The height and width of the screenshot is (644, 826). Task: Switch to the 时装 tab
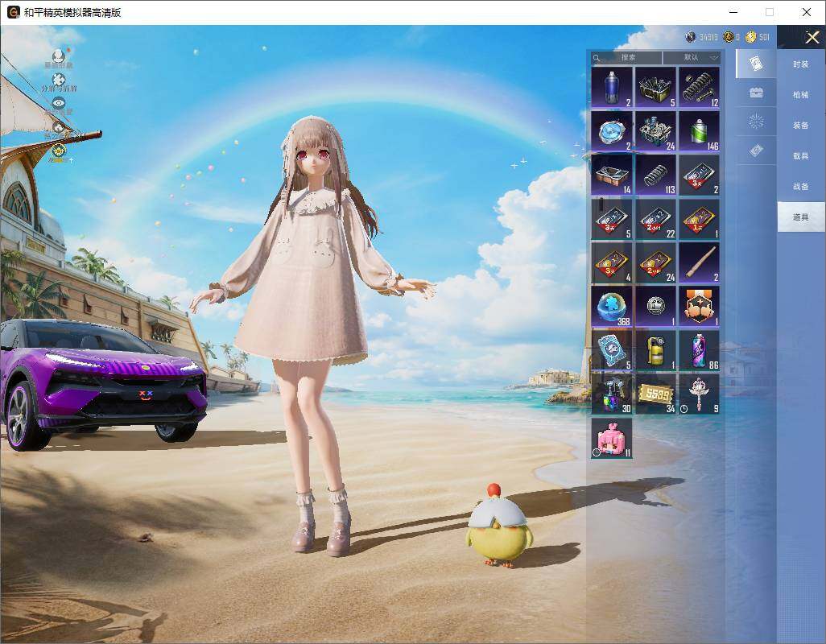[x=801, y=64]
